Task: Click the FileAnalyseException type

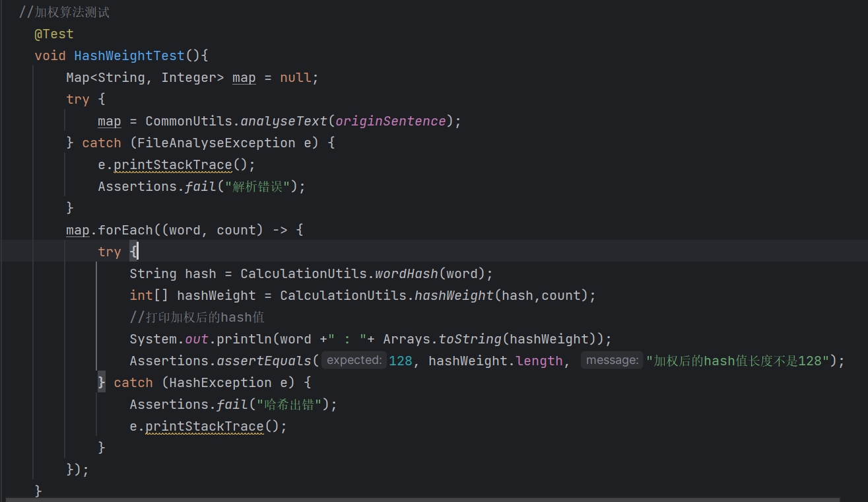Action: pos(216,143)
